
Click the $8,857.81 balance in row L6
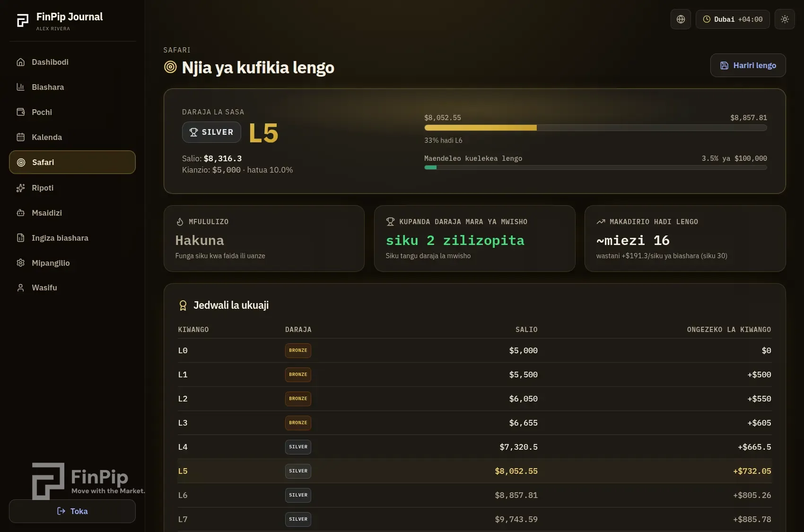tap(516, 495)
